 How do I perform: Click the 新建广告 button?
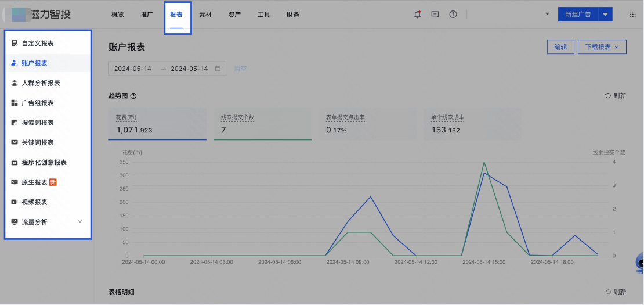578,15
